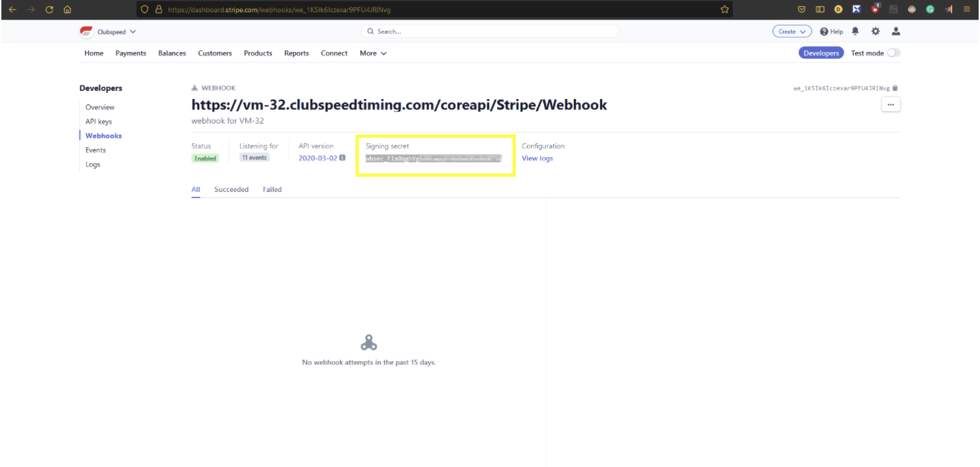This screenshot has width=980, height=467.
Task: Open the blue X extension icon
Action: coord(856,10)
